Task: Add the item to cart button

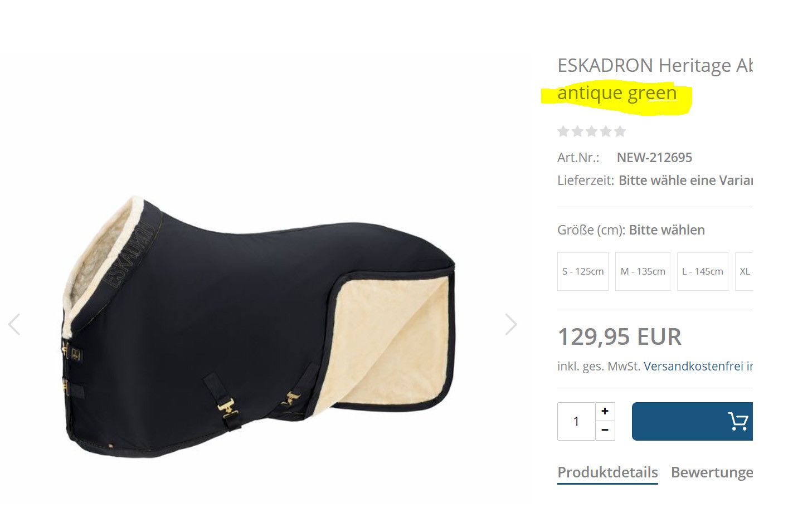Action: [693, 421]
